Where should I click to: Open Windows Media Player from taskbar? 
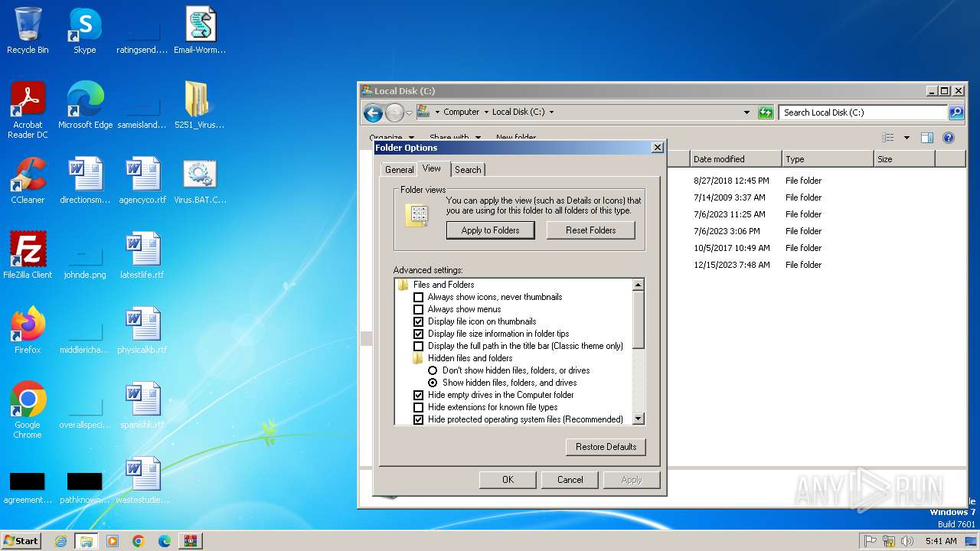tap(113, 541)
